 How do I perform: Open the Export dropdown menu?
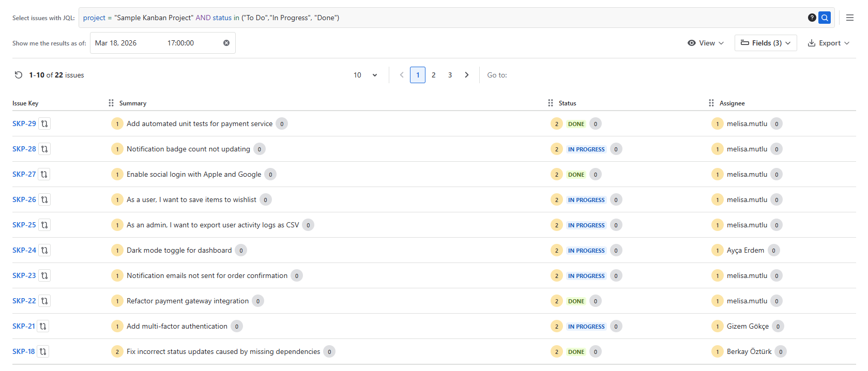pos(828,43)
